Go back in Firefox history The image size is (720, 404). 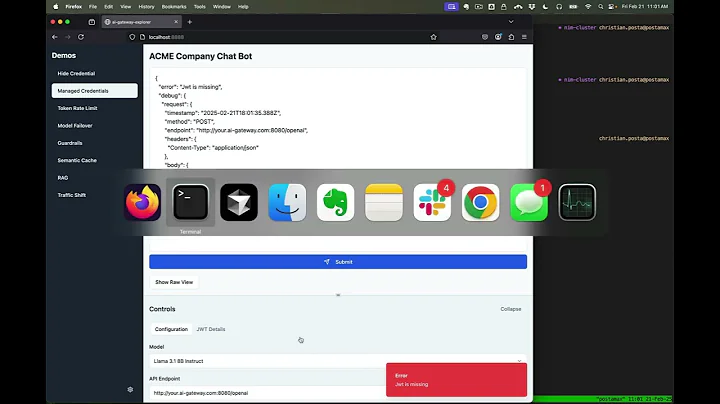pos(55,37)
